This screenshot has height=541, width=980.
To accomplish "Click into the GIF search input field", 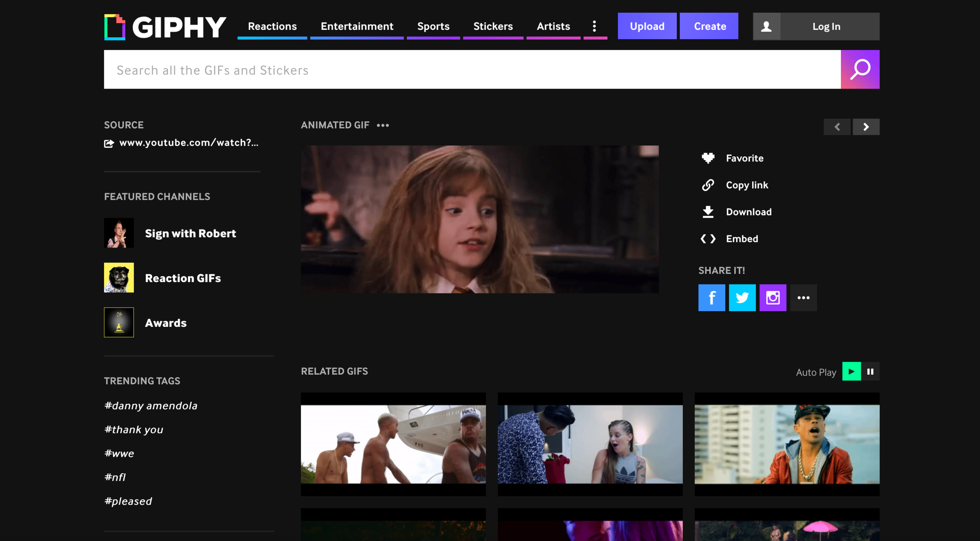I will tap(470, 70).
